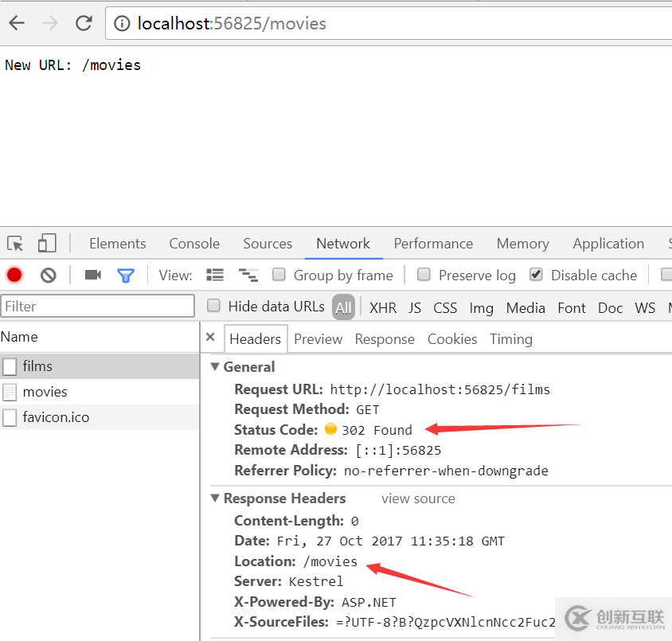Reload the page with refresh icon
The image size is (672, 641).
pos(84,23)
